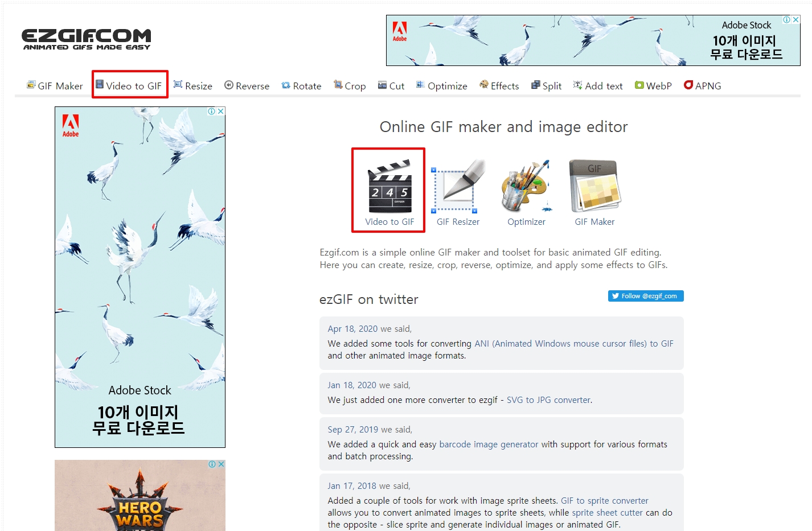
Task: Open the Jan 18, 2020 tweet date
Action: point(352,385)
